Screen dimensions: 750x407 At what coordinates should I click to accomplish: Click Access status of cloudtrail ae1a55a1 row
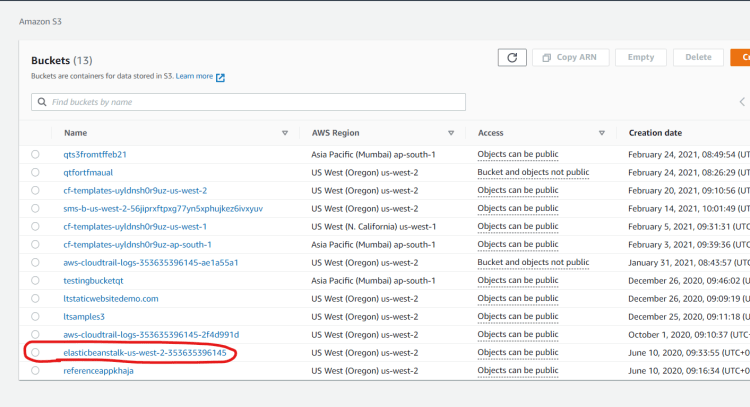click(x=533, y=263)
